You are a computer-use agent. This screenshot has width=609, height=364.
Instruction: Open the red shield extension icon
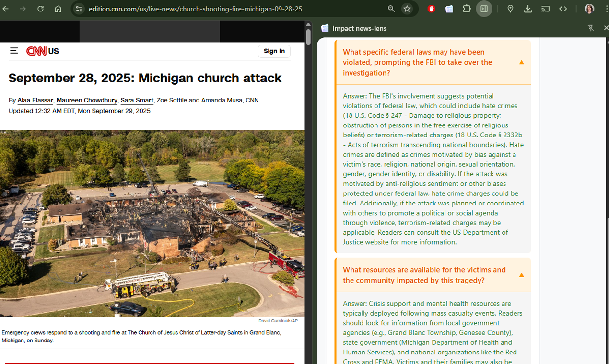pos(432,9)
